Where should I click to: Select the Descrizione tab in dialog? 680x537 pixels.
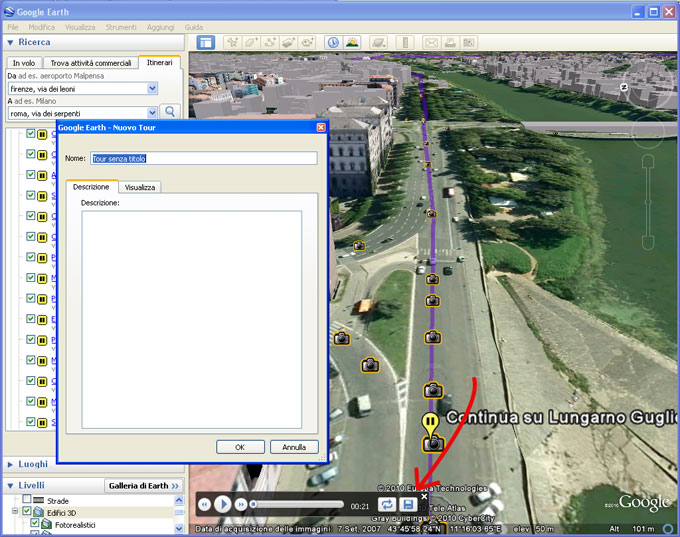pyautogui.click(x=91, y=187)
